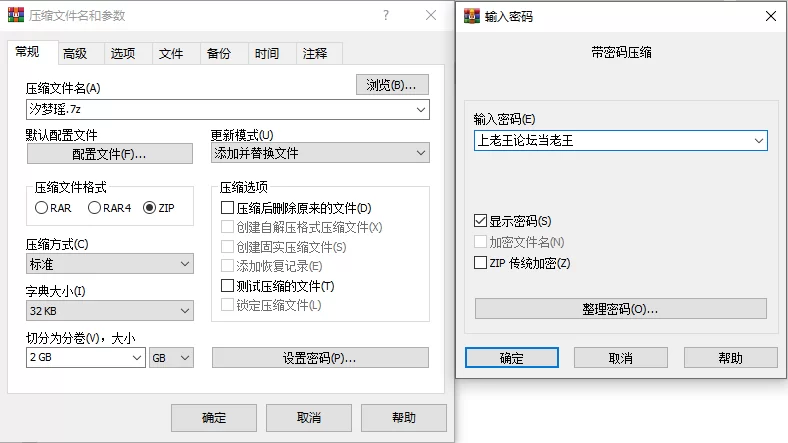Screen dimensions: 788x443
Task: Enable 测试压缩的文件 checkbox
Action: click(227, 286)
